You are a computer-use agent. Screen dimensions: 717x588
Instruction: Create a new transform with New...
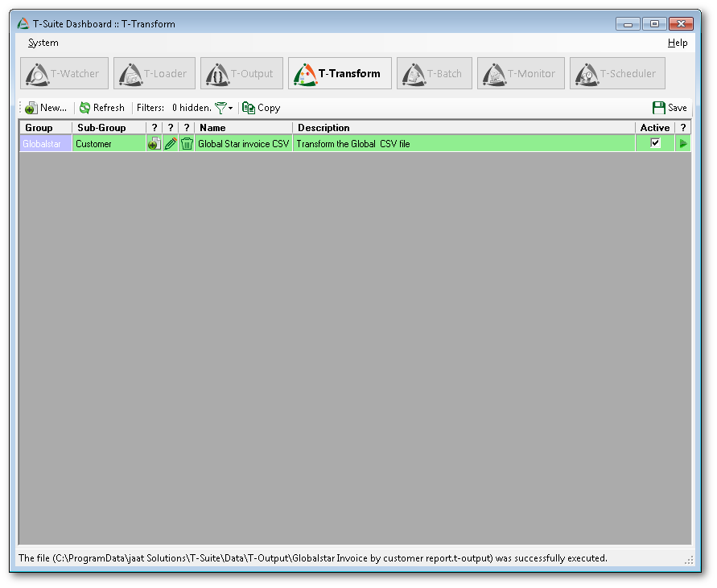click(46, 108)
